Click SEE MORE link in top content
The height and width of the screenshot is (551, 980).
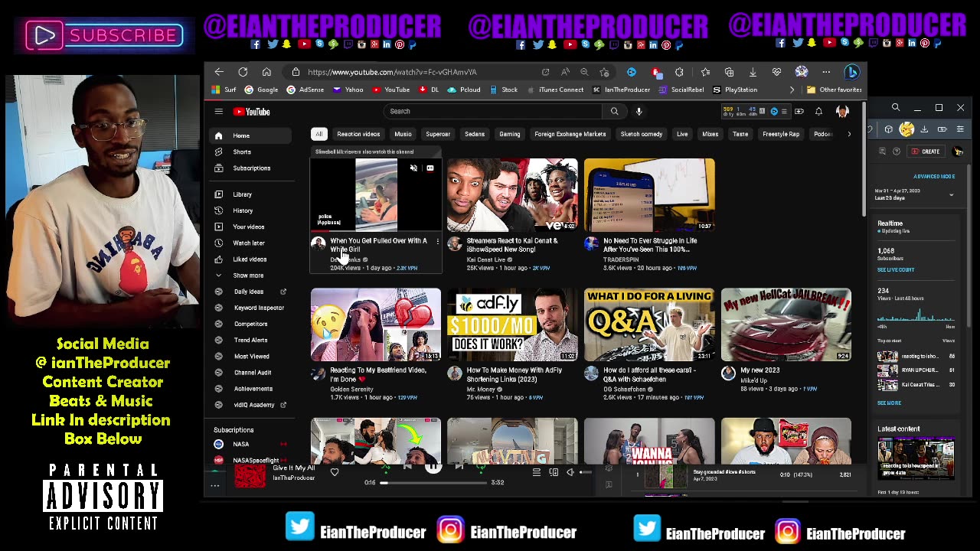click(x=889, y=403)
